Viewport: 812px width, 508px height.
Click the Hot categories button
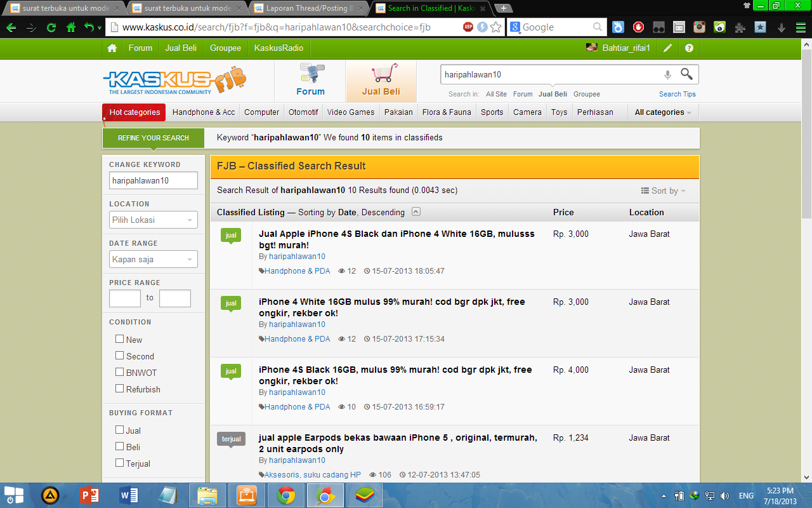134,112
